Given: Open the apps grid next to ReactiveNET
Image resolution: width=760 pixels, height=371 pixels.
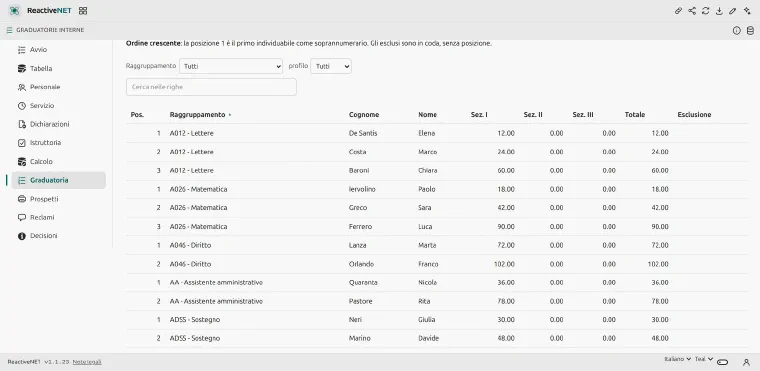Looking at the screenshot, I should pyautogui.click(x=83, y=11).
